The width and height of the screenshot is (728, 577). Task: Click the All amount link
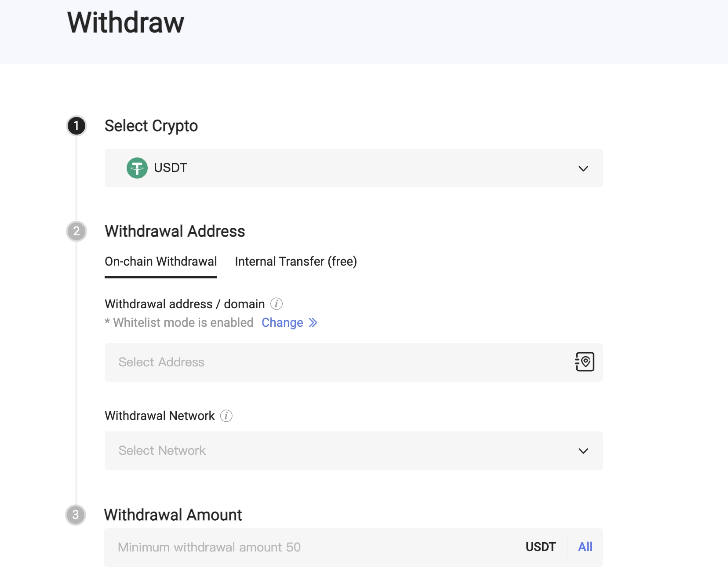585,547
